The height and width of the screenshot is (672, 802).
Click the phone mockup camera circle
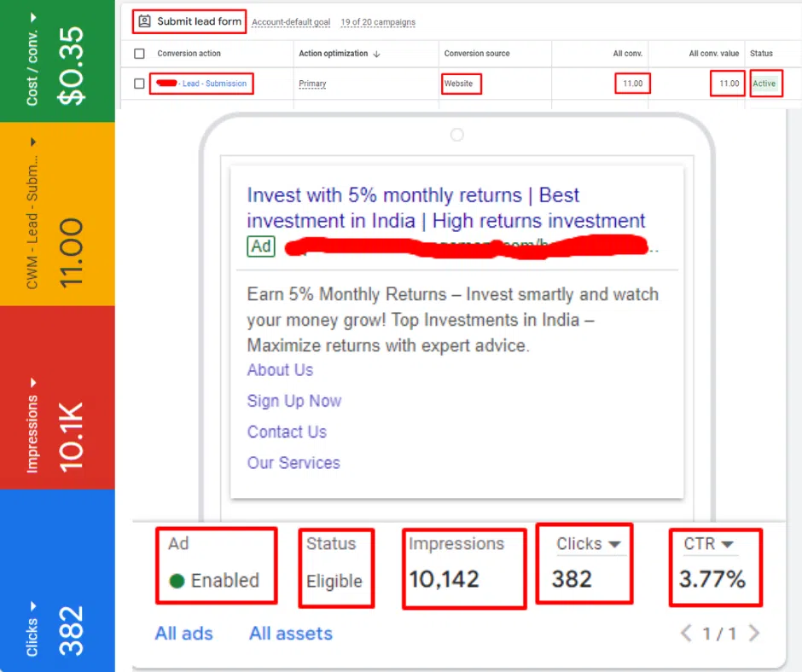coord(456,135)
